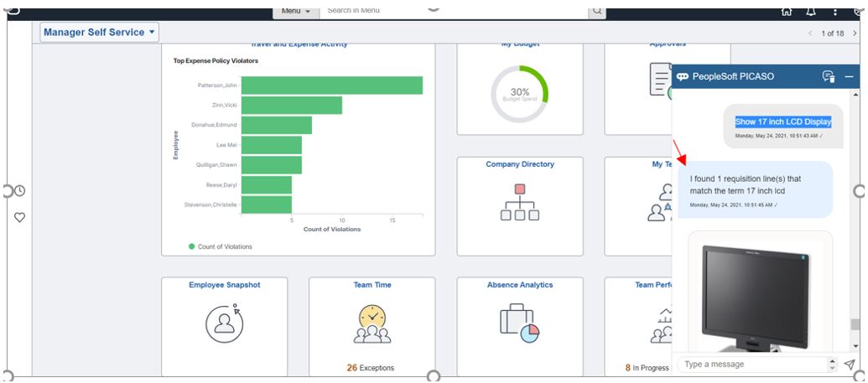The height and width of the screenshot is (383, 868).
Task: Focus the Search in Menu field
Action: coord(454,11)
